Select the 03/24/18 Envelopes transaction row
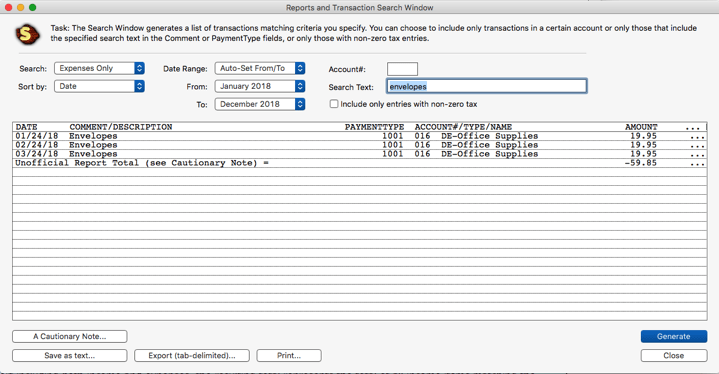 point(360,154)
